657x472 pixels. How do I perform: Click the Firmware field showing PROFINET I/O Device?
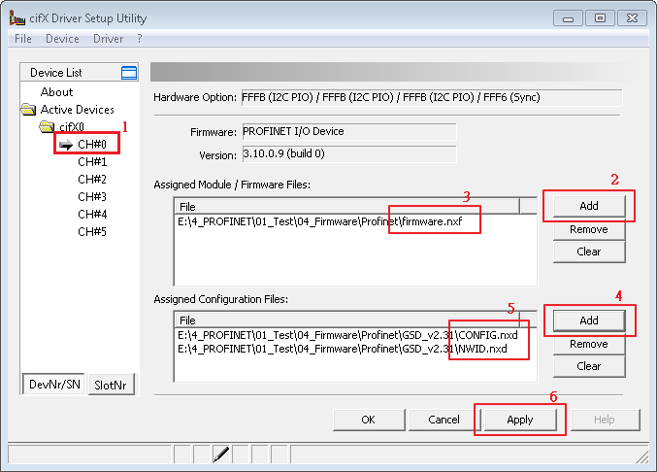349,132
